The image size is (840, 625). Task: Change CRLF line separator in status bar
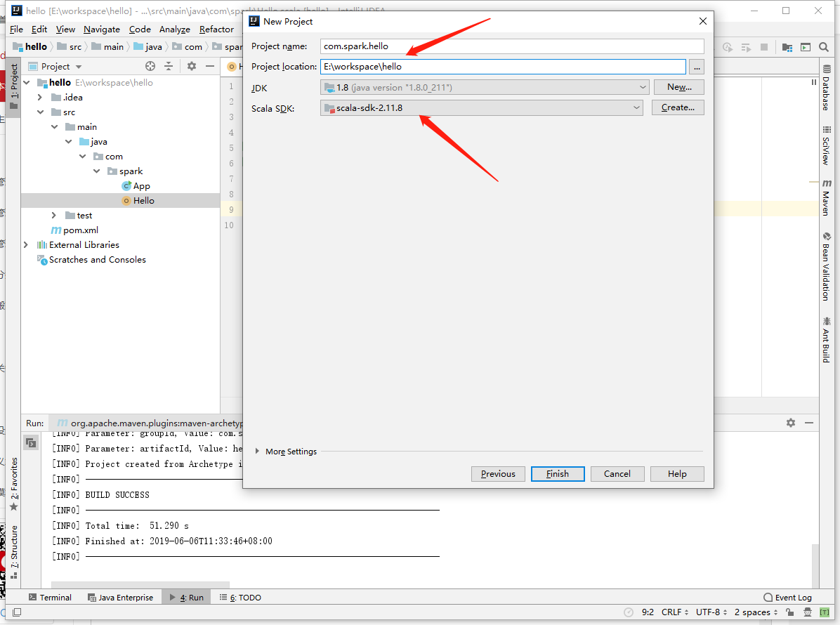675,612
